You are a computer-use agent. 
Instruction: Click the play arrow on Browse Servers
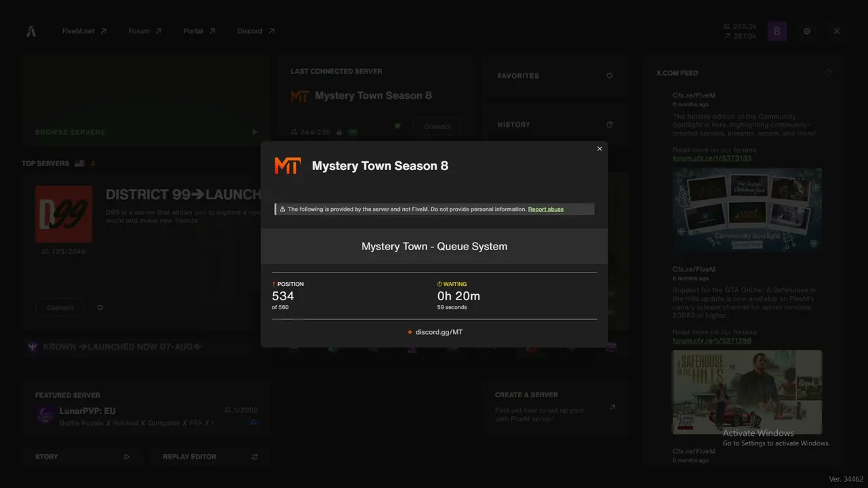click(x=255, y=132)
